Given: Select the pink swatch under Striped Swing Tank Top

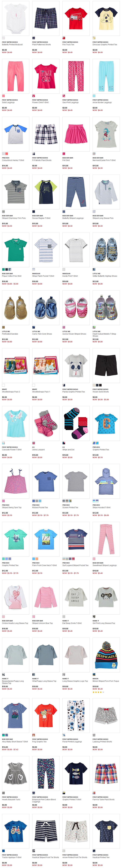Looking at the screenshot, I should click(3, 501).
